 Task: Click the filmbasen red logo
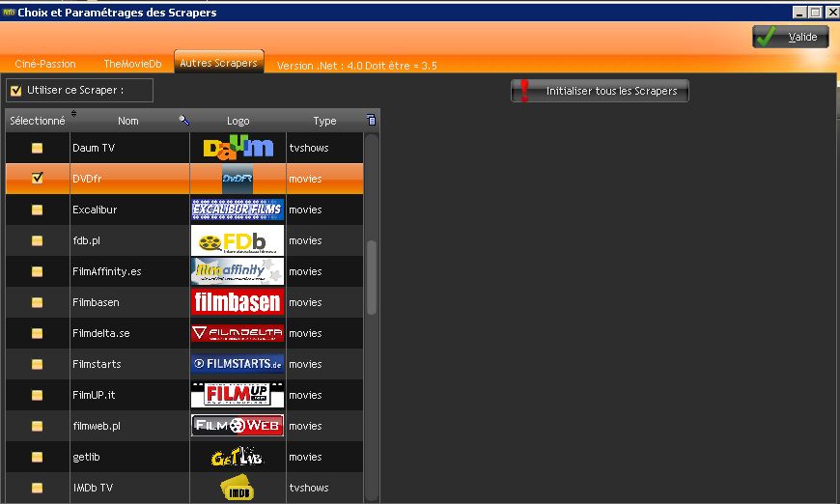tap(238, 302)
